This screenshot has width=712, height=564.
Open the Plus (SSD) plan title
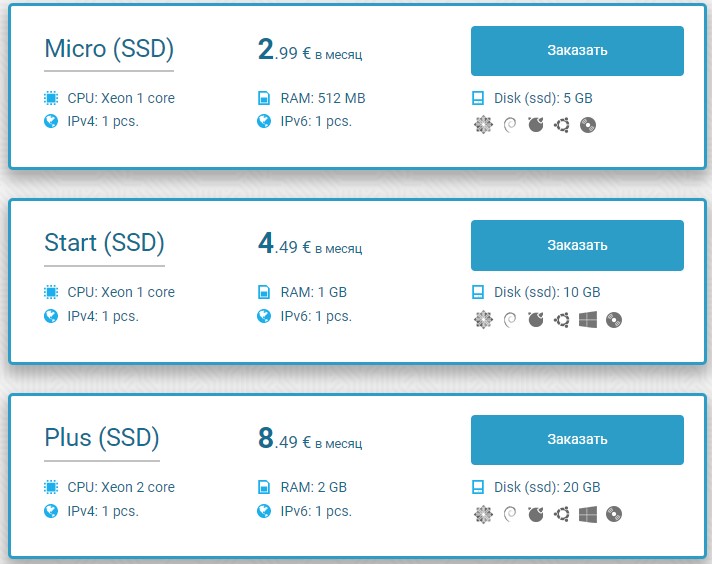tap(102, 438)
